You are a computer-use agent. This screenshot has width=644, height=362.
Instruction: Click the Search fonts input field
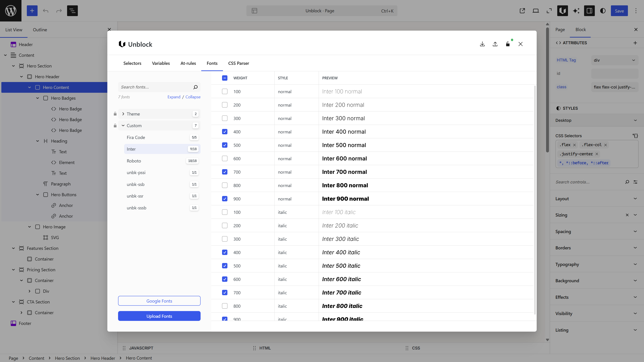pos(155,87)
